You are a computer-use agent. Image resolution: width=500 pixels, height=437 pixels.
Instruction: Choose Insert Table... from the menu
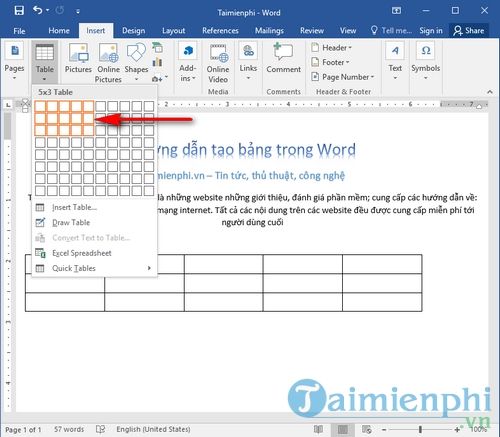[94, 207]
